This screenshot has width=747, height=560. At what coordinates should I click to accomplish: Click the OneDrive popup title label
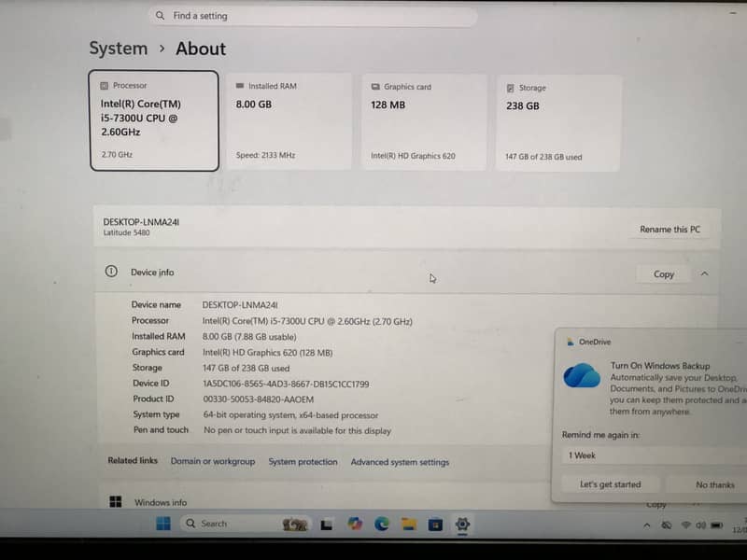point(595,342)
